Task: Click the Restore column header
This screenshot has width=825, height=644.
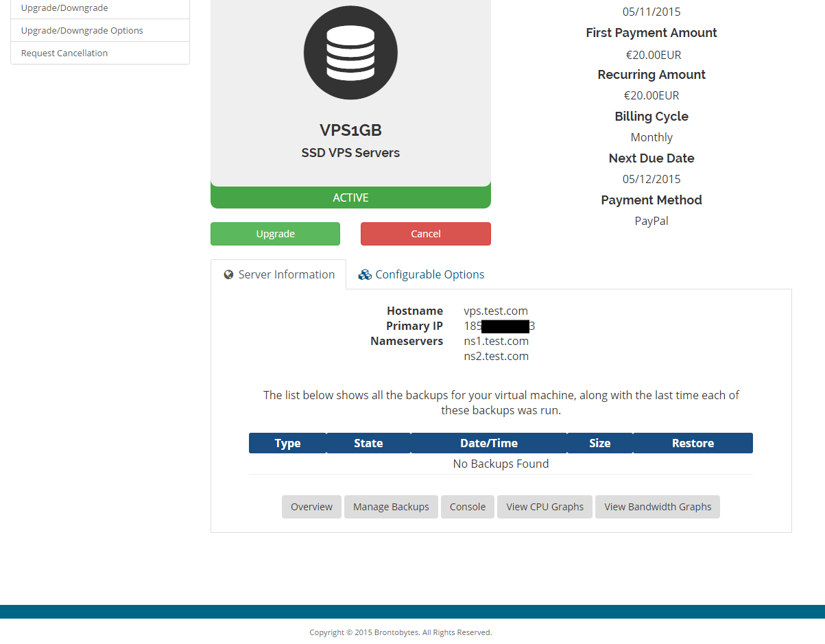Action: point(693,443)
